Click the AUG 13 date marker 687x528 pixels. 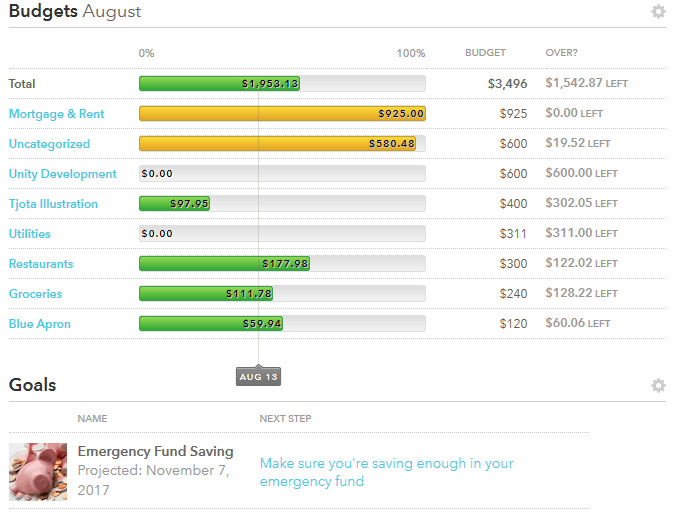(258, 377)
